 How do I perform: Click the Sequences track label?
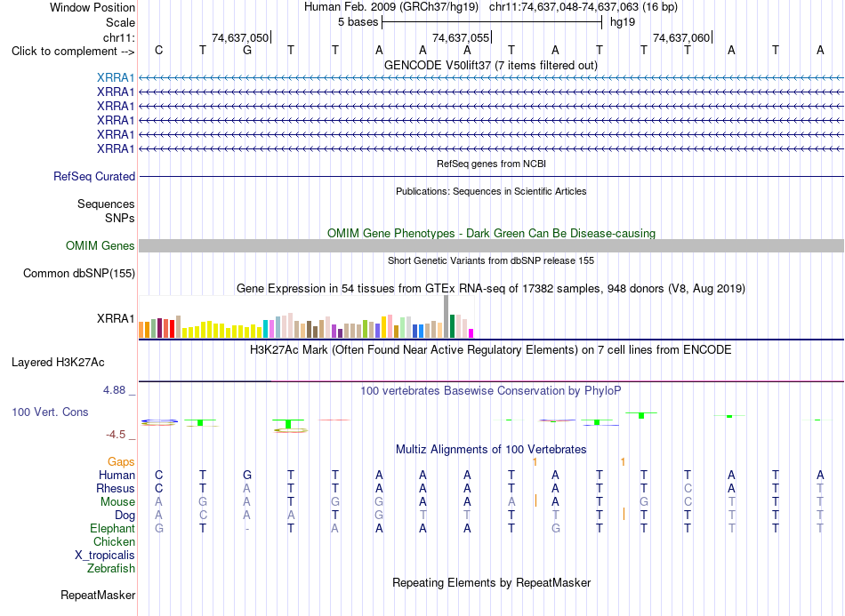pyautogui.click(x=106, y=204)
